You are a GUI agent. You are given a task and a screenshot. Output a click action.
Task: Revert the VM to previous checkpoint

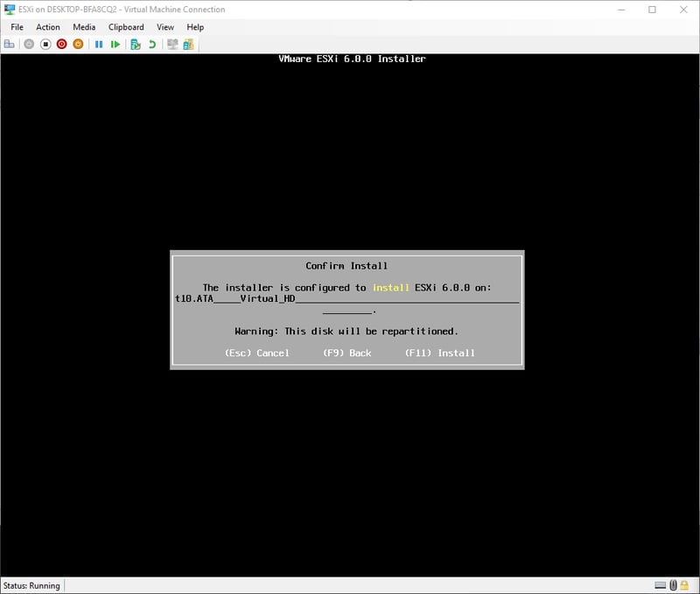(152, 44)
